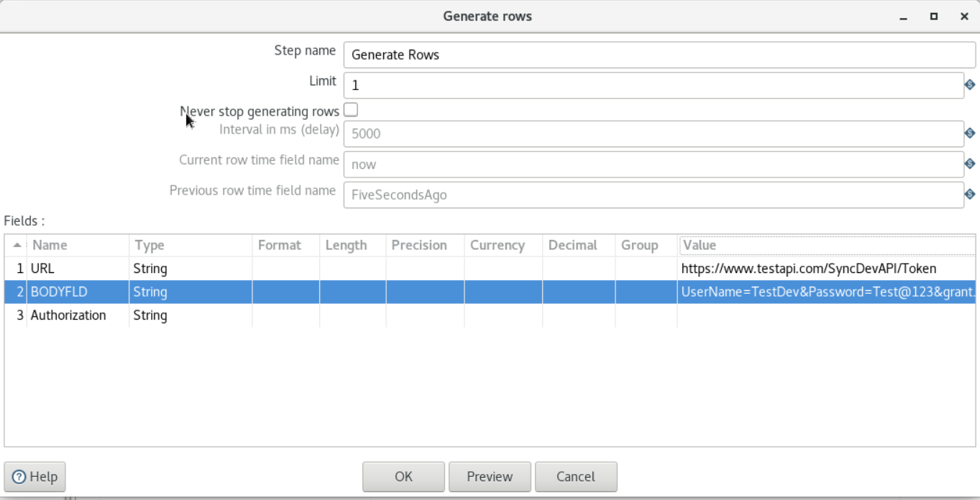
Task: Click the variable icon for Previous row time field
Action: point(970,194)
